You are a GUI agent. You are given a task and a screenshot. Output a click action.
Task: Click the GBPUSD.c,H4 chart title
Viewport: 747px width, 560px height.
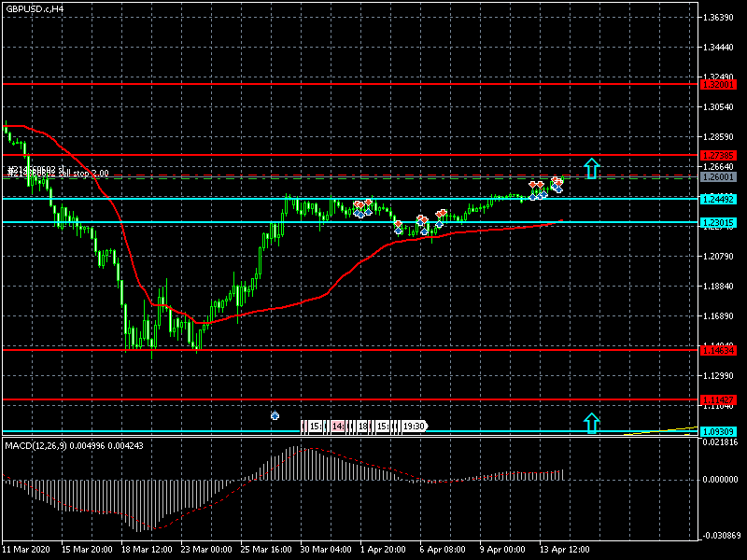(34, 8)
